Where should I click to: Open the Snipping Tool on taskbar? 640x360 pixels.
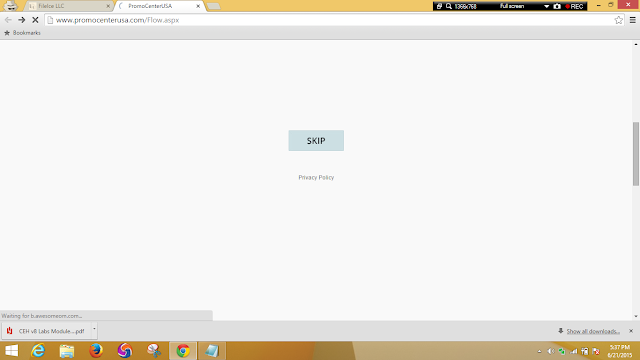[x=154, y=351]
